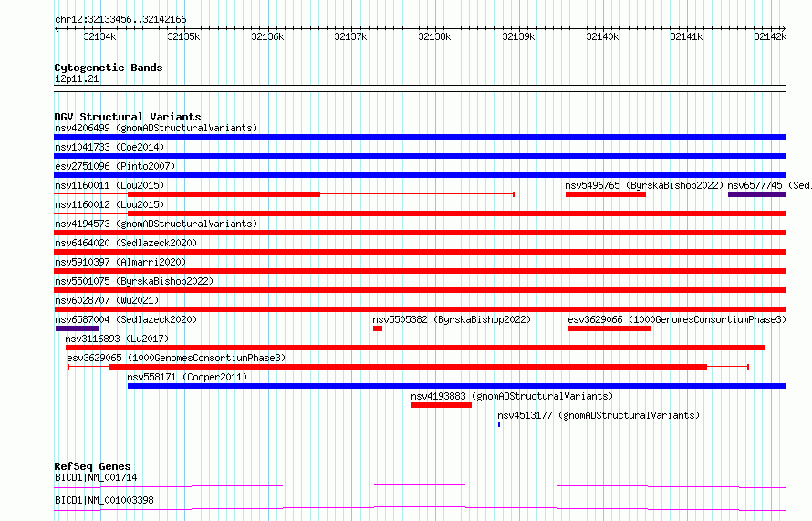Click the nsv5910397 (Almarri2020) label
The width and height of the screenshot is (812, 521).
120,262
